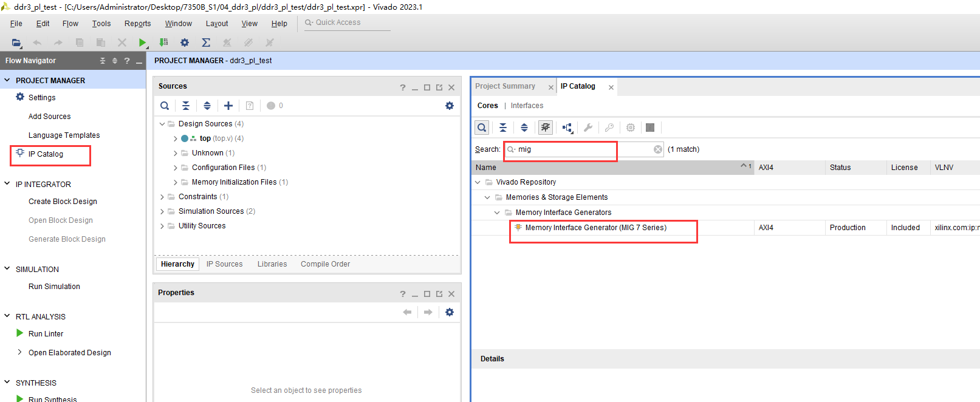
Task: Click the Sources panel search icon
Action: (165, 106)
